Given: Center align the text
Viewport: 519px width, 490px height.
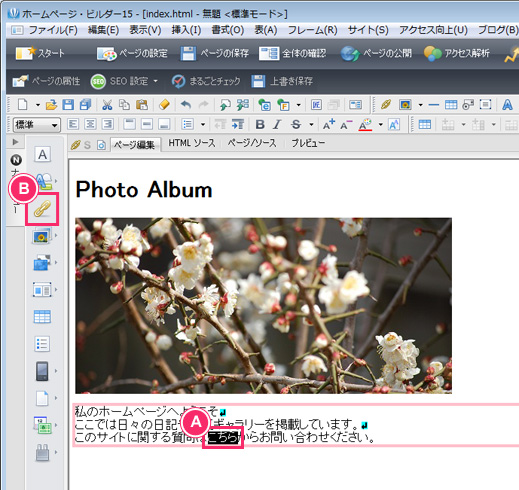Looking at the screenshot, I should click(90, 125).
